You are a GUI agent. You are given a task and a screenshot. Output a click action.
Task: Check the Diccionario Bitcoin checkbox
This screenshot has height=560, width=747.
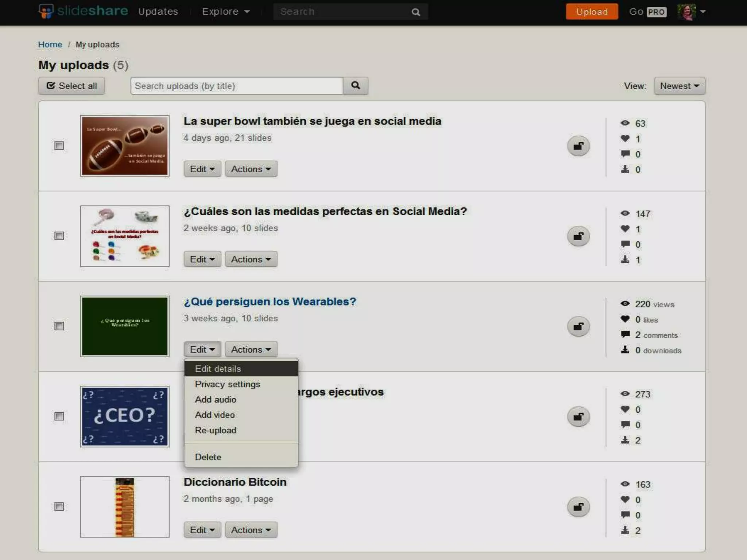click(x=59, y=506)
